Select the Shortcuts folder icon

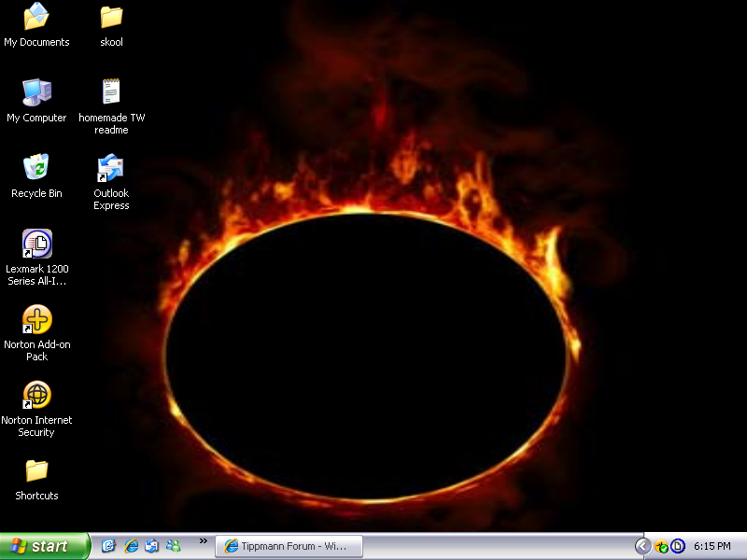tap(36, 471)
